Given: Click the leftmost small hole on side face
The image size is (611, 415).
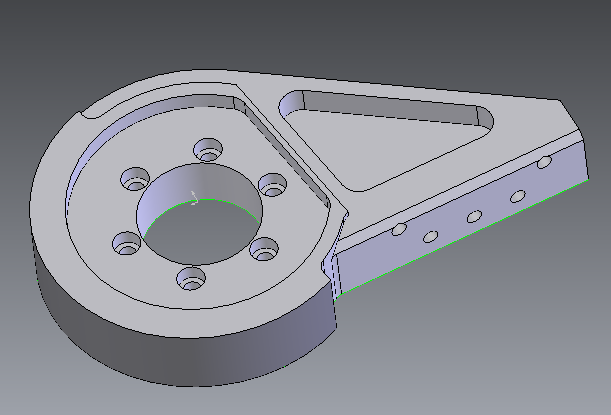Looking at the screenshot, I should (398, 231).
